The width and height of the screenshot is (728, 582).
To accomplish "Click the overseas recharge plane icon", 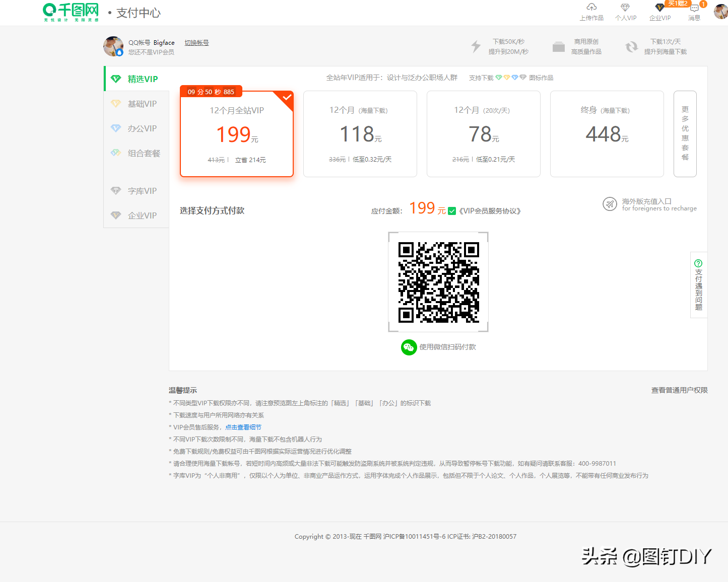I will (610, 204).
